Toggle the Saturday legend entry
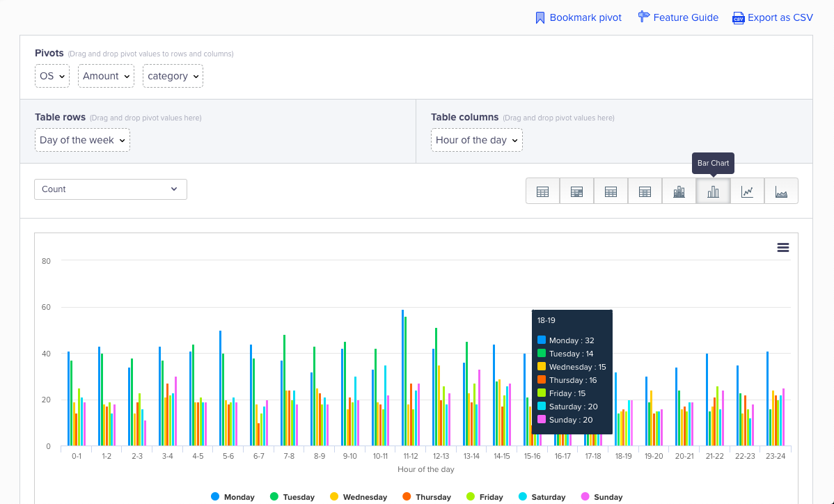The height and width of the screenshot is (504, 834). pos(542,497)
